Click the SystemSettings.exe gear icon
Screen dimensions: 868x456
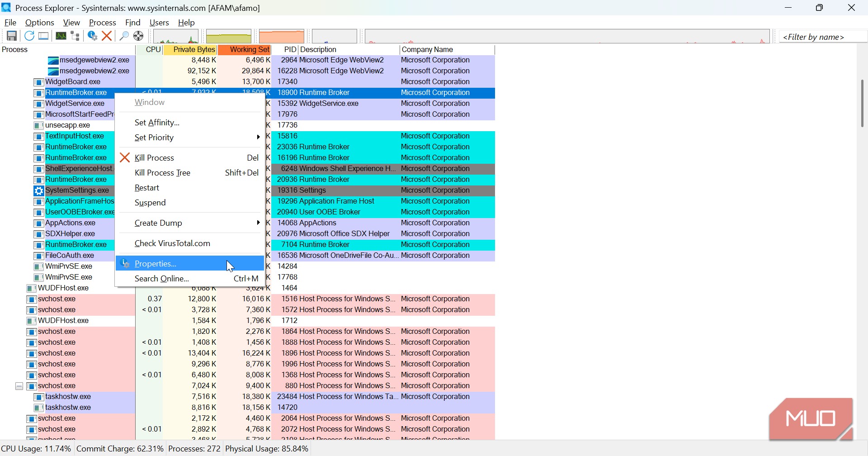coord(39,190)
